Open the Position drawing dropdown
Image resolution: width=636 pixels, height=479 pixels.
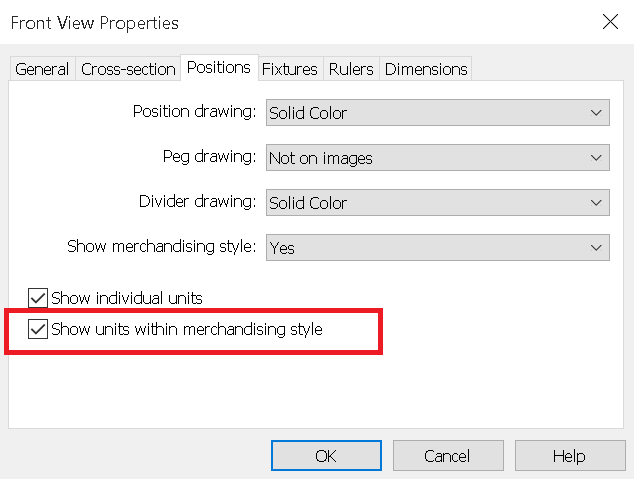pyautogui.click(x=438, y=113)
